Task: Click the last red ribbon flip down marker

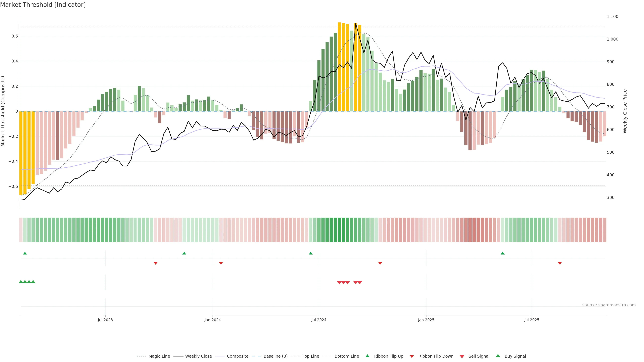Action: (x=560, y=263)
